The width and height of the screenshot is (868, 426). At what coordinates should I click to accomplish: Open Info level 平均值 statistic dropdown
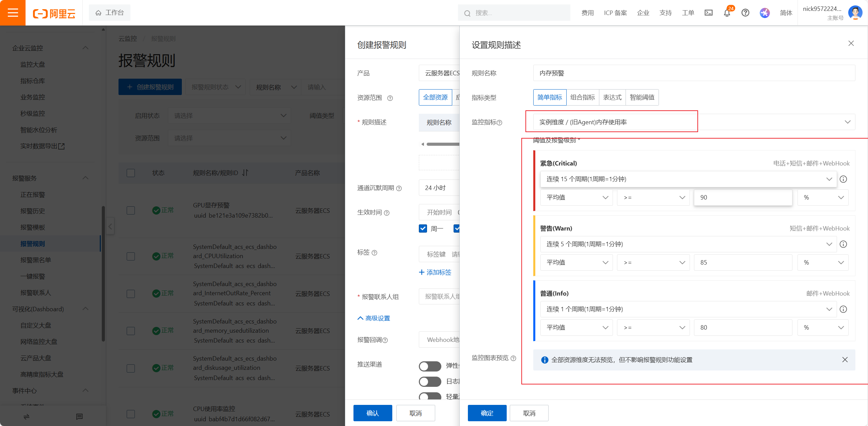tap(576, 328)
